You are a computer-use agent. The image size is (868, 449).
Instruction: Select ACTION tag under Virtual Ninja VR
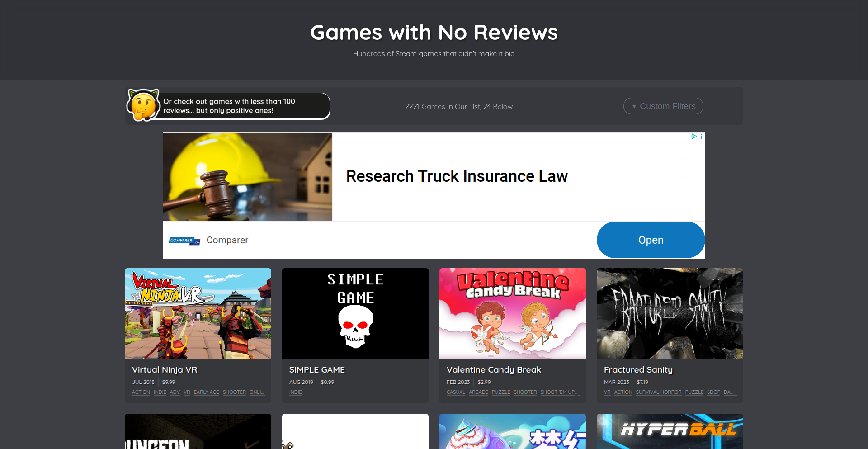[x=141, y=392]
